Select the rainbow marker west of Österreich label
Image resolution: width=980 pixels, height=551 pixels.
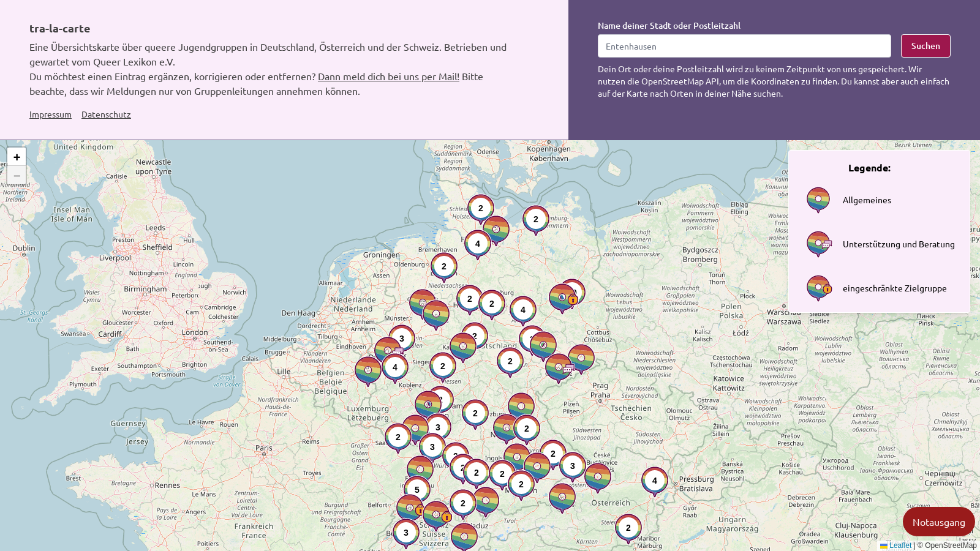point(562,498)
